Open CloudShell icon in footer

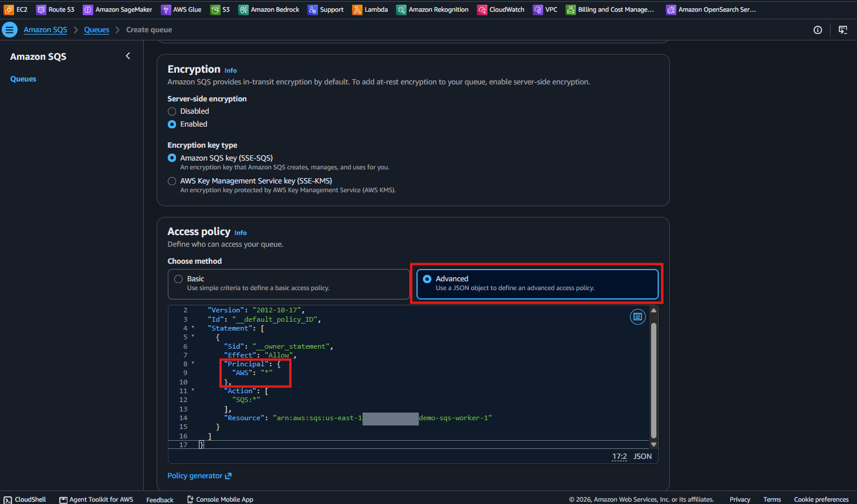click(x=8, y=500)
